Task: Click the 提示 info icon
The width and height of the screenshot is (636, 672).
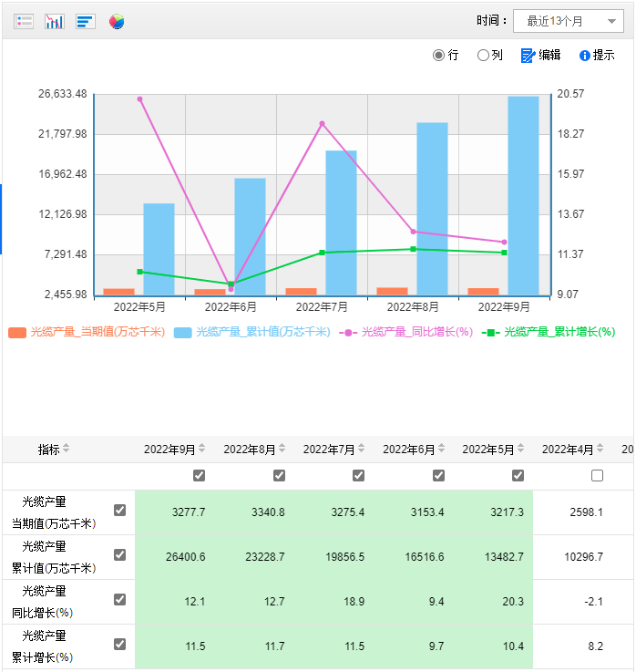Action: 585,56
